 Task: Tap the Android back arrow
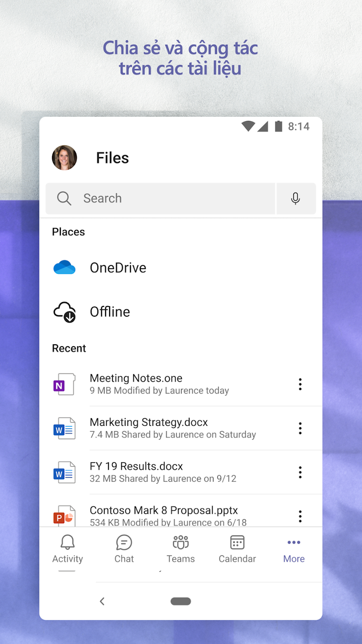click(x=102, y=602)
